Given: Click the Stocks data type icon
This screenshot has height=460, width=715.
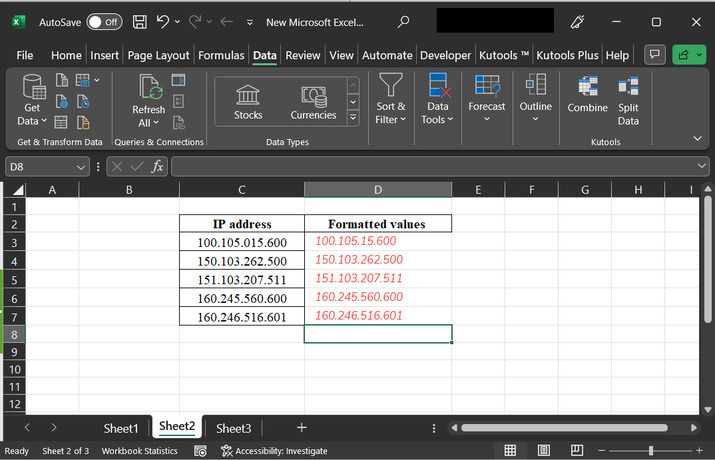Looking at the screenshot, I should pos(248,96).
